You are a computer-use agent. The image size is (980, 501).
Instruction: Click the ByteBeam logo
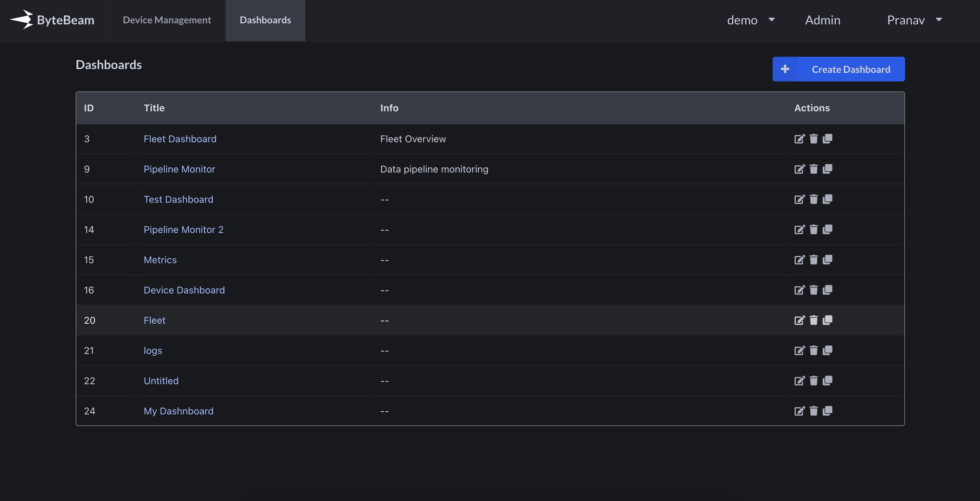(52, 20)
